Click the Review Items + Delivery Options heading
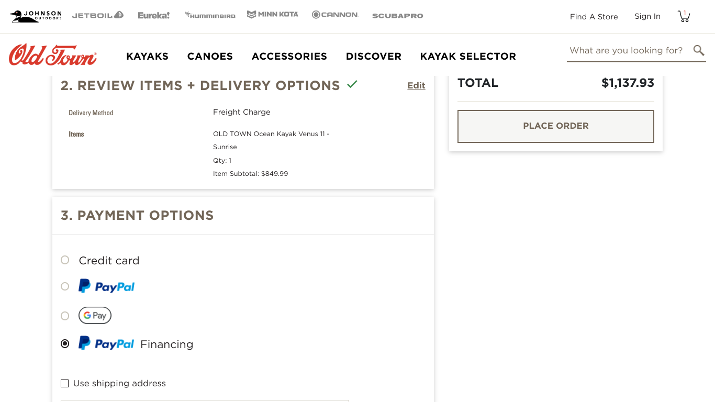 pyautogui.click(x=200, y=85)
